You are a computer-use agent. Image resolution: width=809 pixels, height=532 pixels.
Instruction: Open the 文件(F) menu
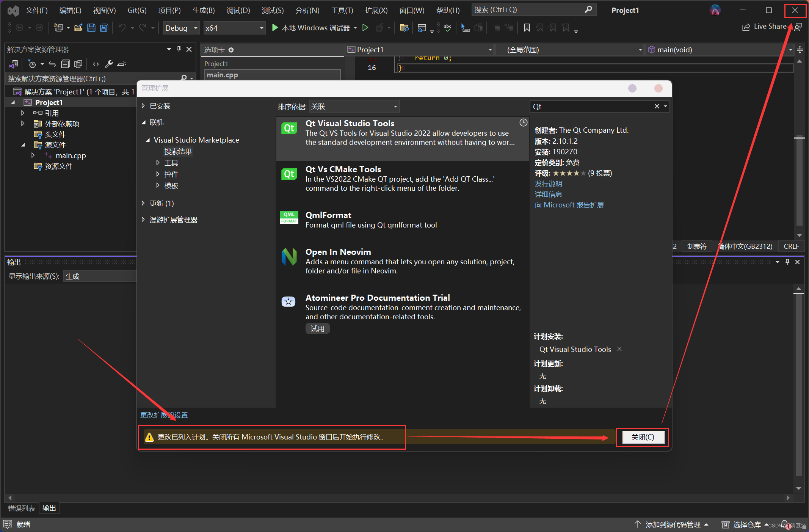[36, 10]
